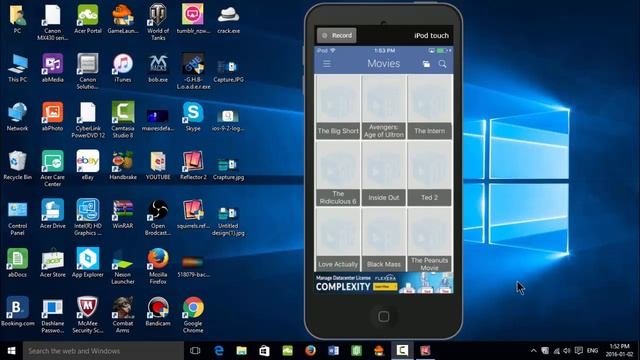Select the Acer Portal desktop icon
The width and height of the screenshot is (640, 360).
(x=87, y=19)
